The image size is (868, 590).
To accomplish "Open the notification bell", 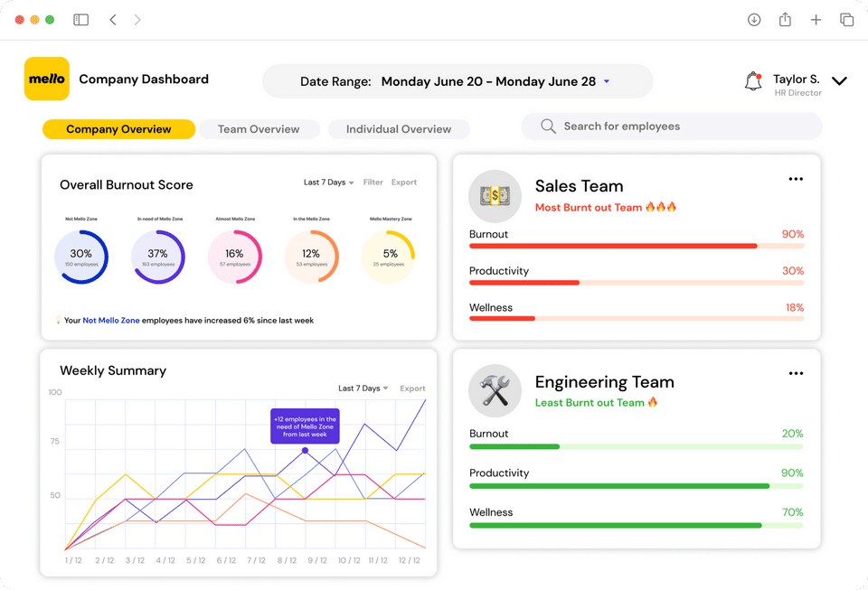I will point(753,81).
